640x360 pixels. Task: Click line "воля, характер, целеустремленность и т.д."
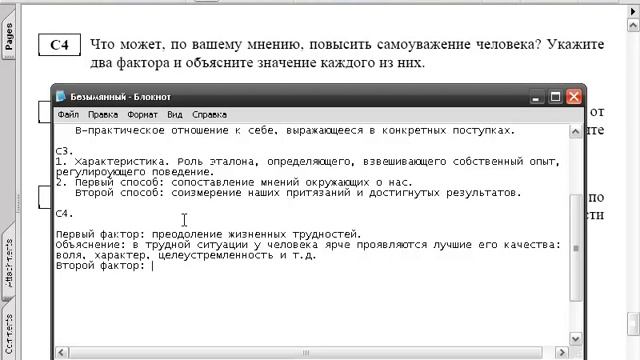[x=186, y=256]
